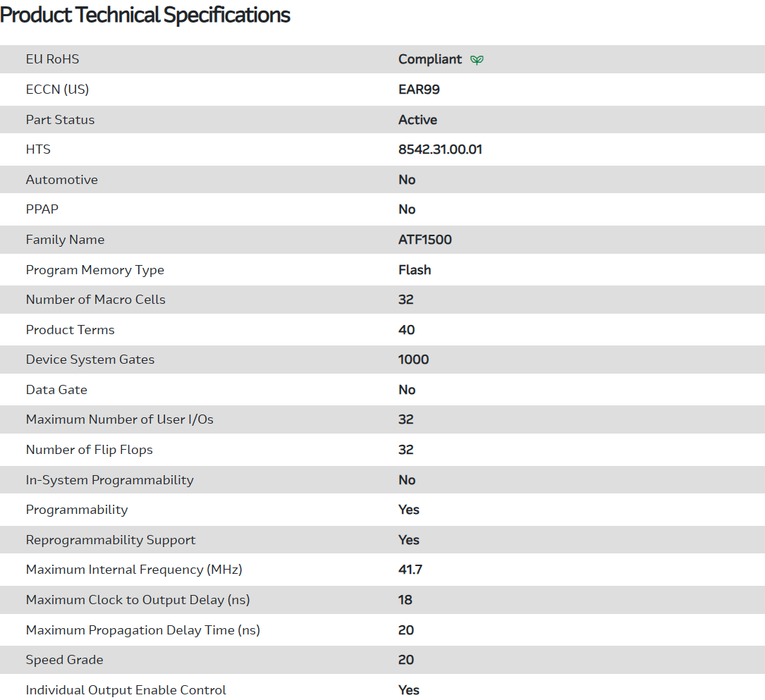
Task: Click the green leaf icon beside Compliant
Action: (x=477, y=60)
